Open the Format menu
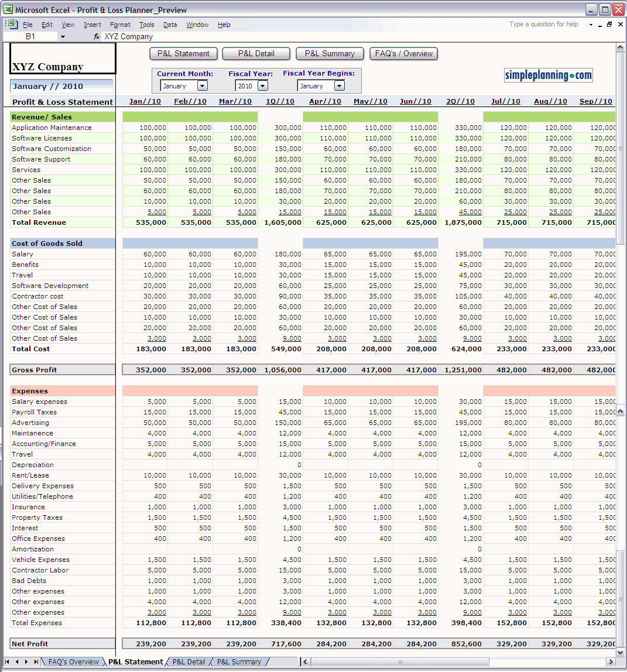The width and height of the screenshot is (627, 672). tap(120, 25)
